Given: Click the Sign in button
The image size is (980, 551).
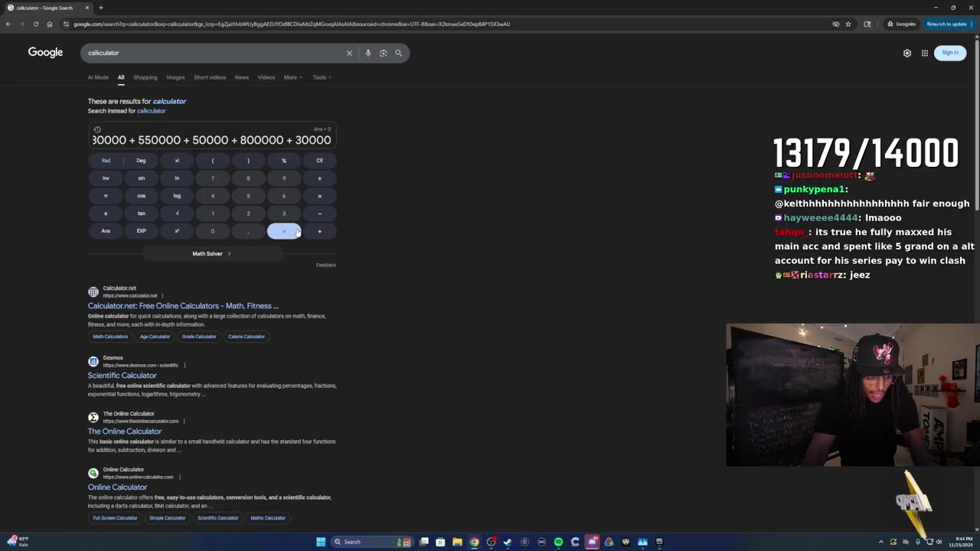Looking at the screenshot, I should (950, 53).
